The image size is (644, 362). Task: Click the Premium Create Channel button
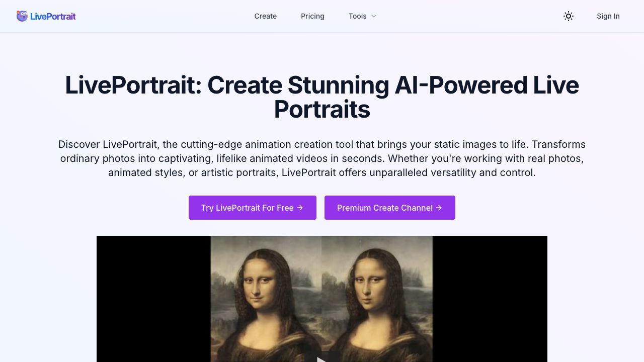coord(390,208)
